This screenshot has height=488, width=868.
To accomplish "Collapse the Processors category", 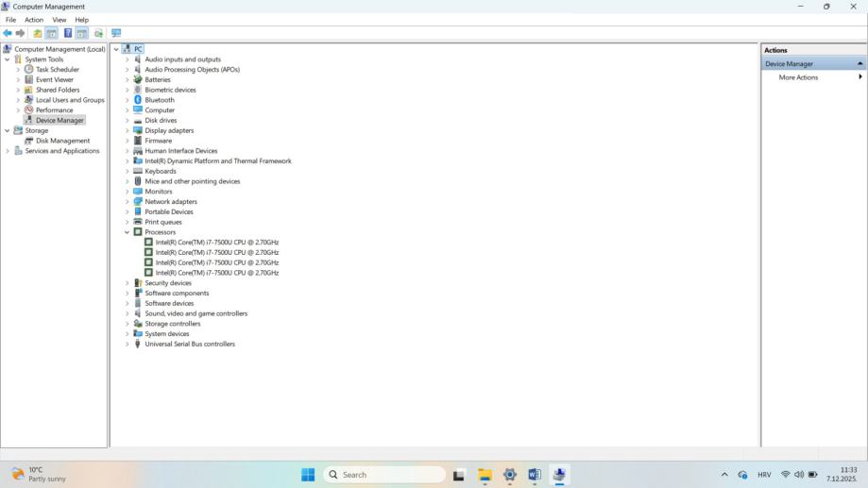I will pyautogui.click(x=127, y=232).
